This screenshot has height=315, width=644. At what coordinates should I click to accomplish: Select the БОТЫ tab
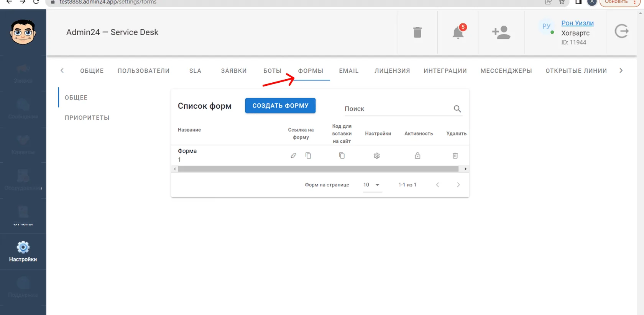(x=272, y=71)
